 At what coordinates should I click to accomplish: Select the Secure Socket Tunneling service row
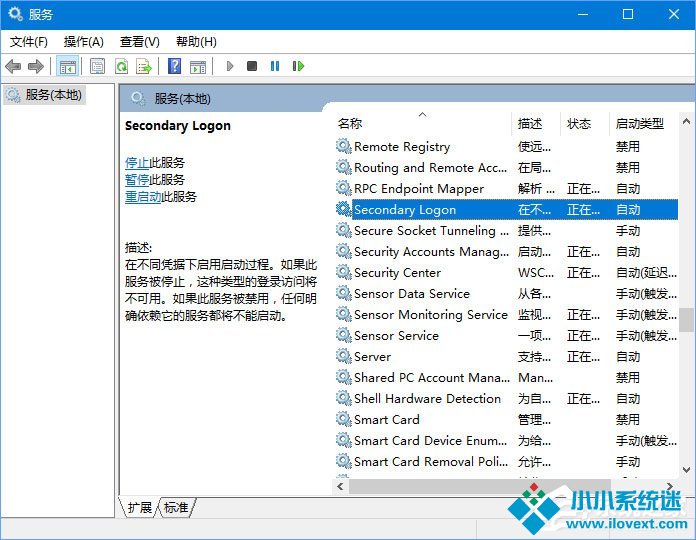[x=506, y=230]
